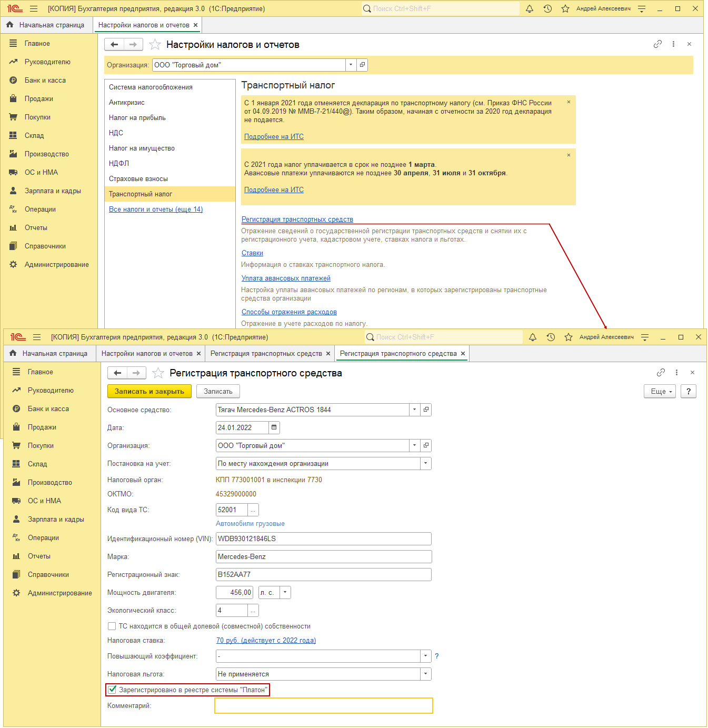
Task: Open Организация open-form icon in lower form
Action: pyautogui.click(x=426, y=445)
